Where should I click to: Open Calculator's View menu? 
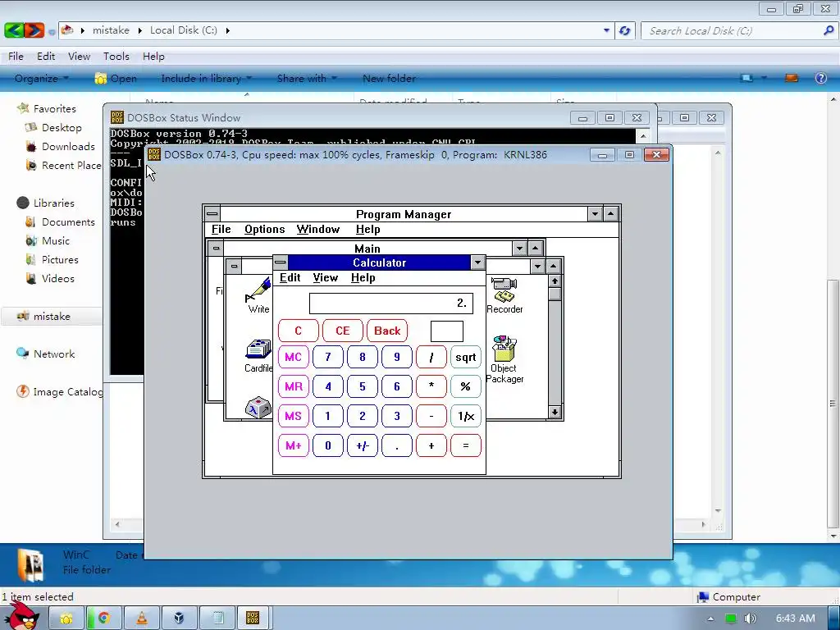tap(325, 277)
